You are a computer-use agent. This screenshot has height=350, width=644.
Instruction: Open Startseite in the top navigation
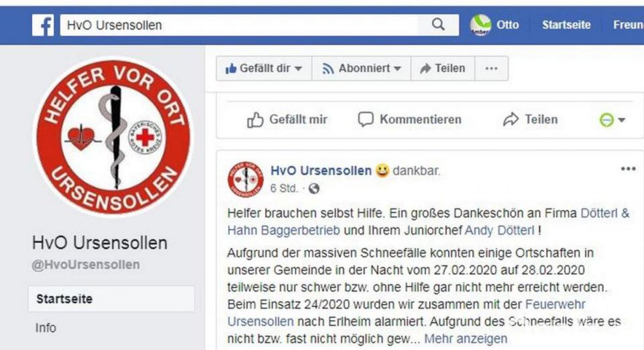click(566, 25)
